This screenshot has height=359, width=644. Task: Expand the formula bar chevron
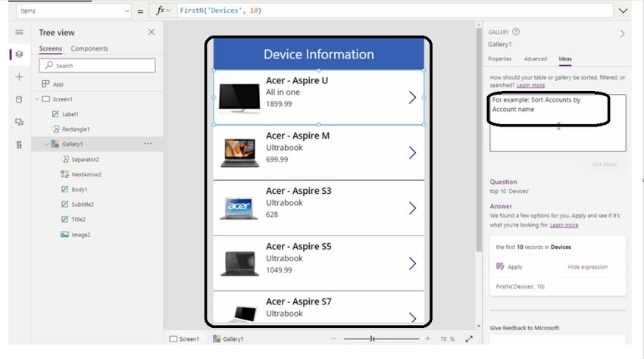tap(623, 11)
